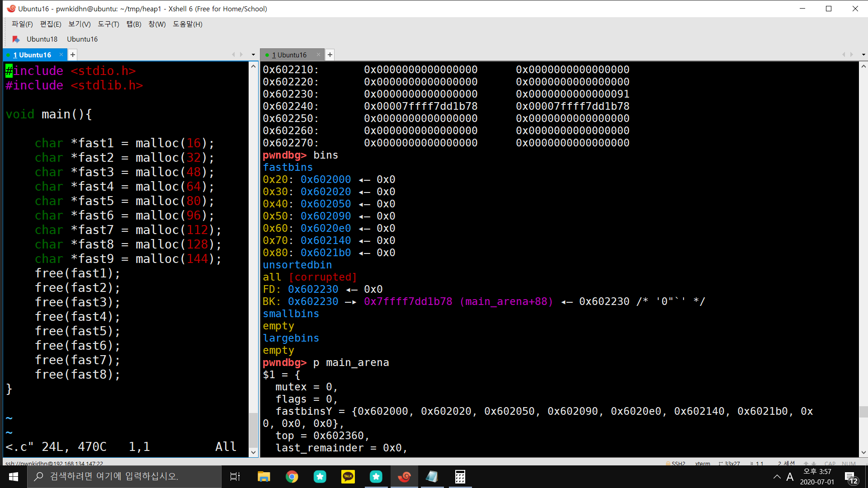The image size is (868, 488).
Task: Open the 탭(B) menu
Action: coord(134,24)
